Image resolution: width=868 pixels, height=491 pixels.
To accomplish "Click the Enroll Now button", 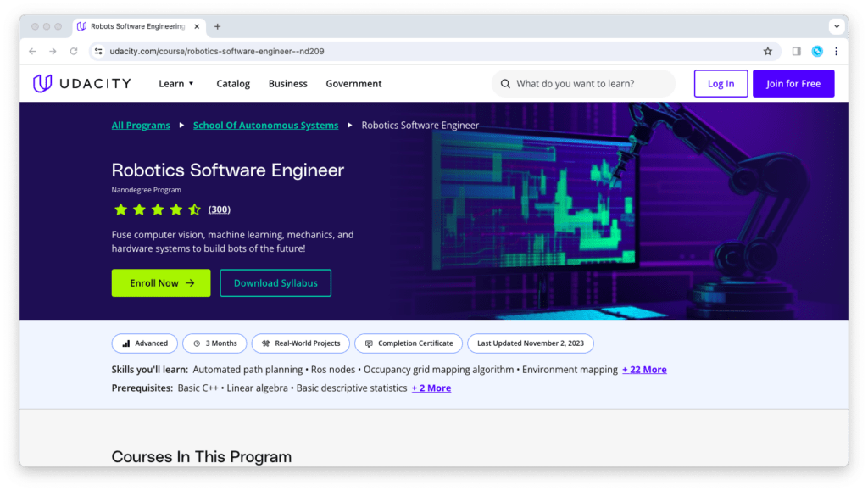I will pos(160,282).
